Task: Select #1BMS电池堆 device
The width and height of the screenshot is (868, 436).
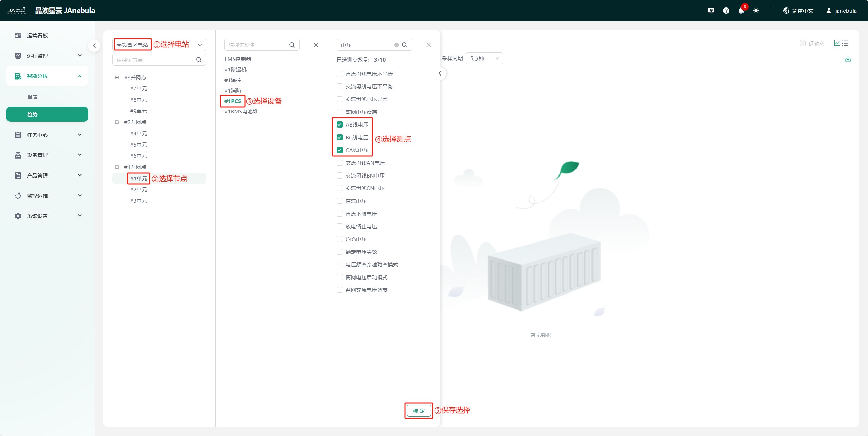Action: (241, 112)
